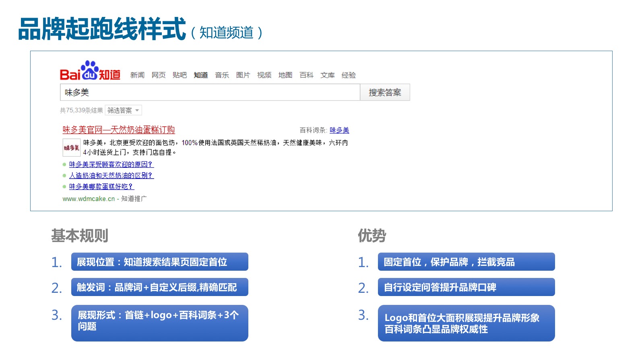
Task: Switch to the 网页 tab
Action: (159, 75)
